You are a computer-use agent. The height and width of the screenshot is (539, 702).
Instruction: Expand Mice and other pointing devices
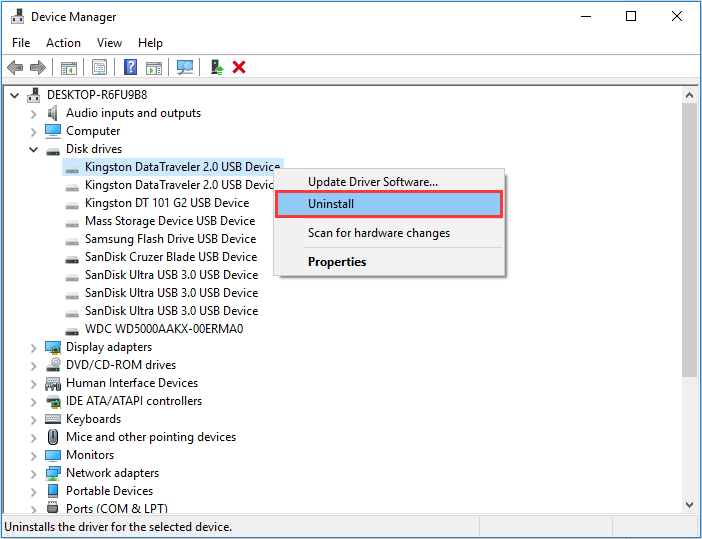click(34, 438)
